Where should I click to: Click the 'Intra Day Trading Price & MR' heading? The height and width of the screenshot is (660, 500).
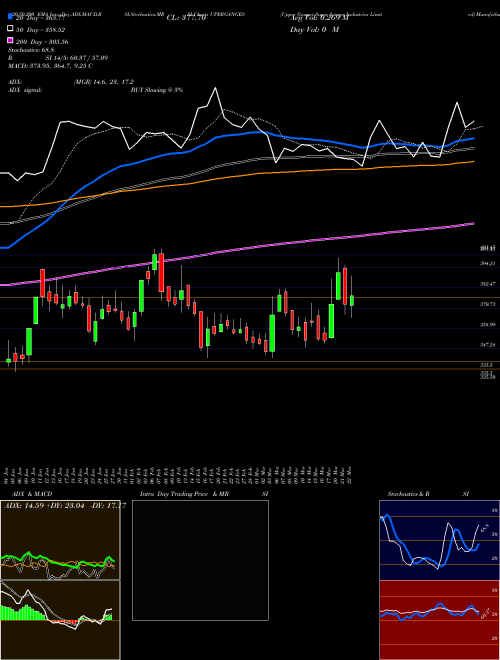click(184, 494)
